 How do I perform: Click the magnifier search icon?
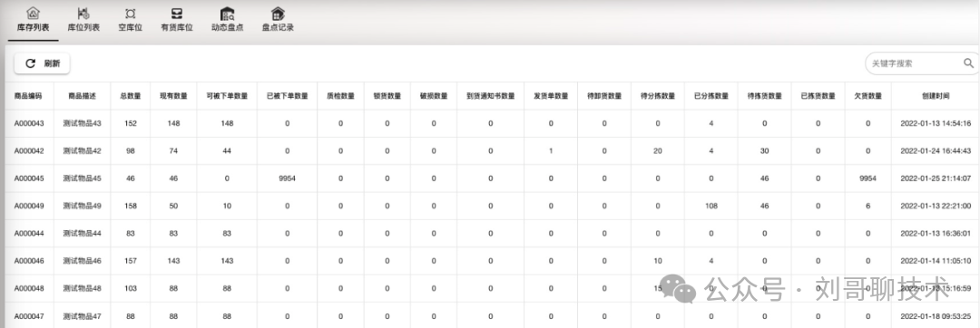(x=968, y=63)
